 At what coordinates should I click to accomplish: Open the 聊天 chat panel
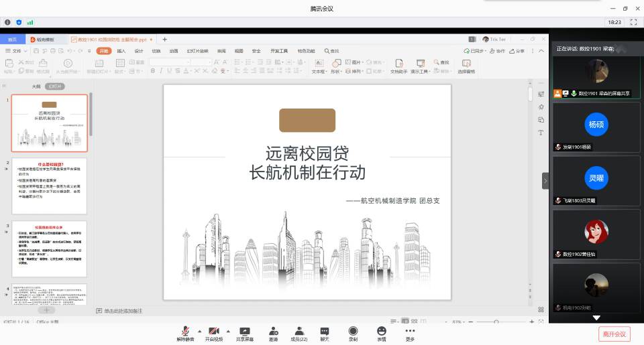coord(325,331)
